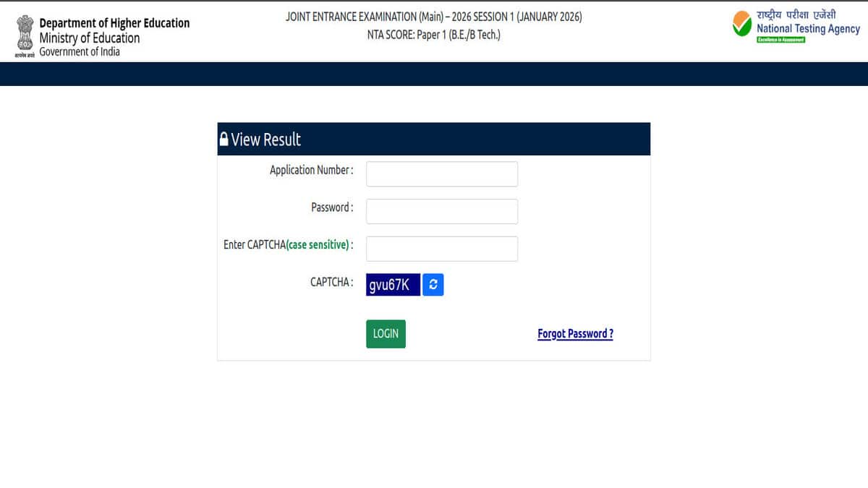Open the Forgot Password link

click(x=575, y=333)
